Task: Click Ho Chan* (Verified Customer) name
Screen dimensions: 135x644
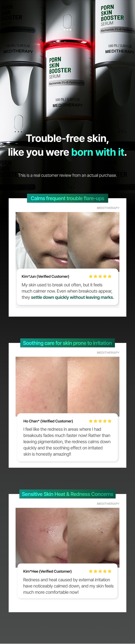Action: click(x=48, y=421)
